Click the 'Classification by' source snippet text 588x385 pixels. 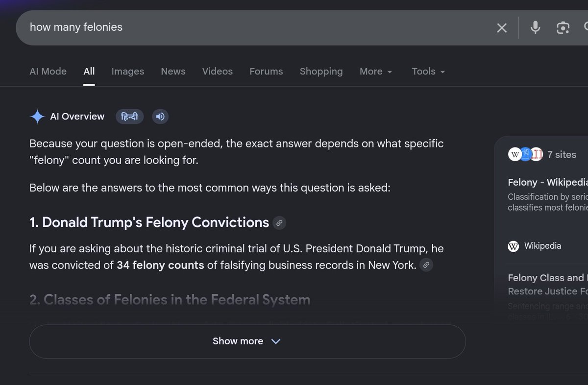[x=548, y=202]
